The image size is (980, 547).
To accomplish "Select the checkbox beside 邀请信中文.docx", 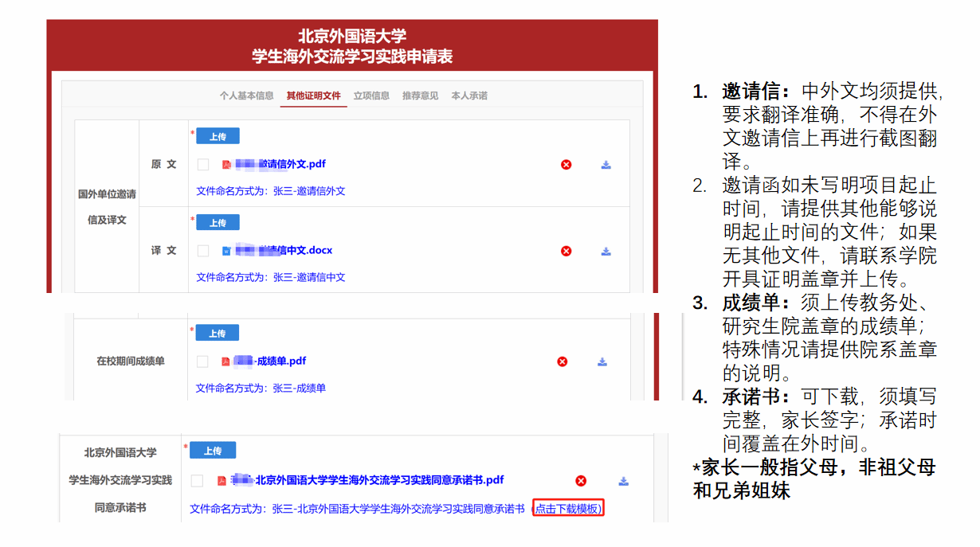I will 203,251.
